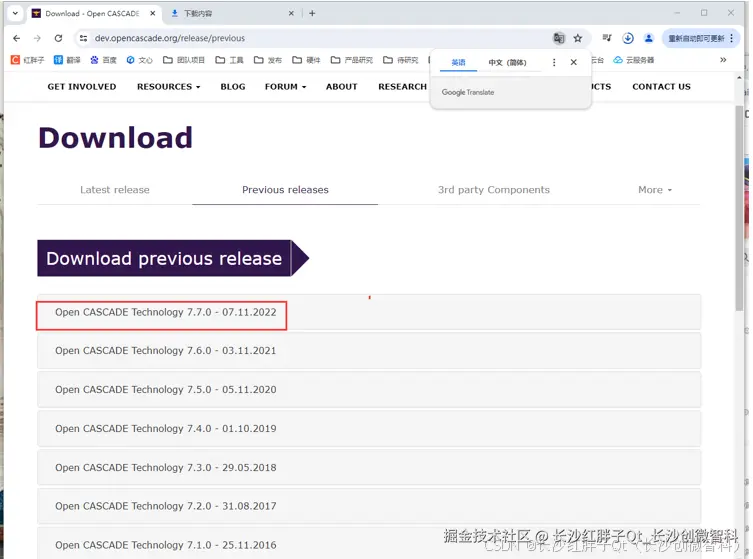Select 英语 tab in translate popup

[x=458, y=62]
